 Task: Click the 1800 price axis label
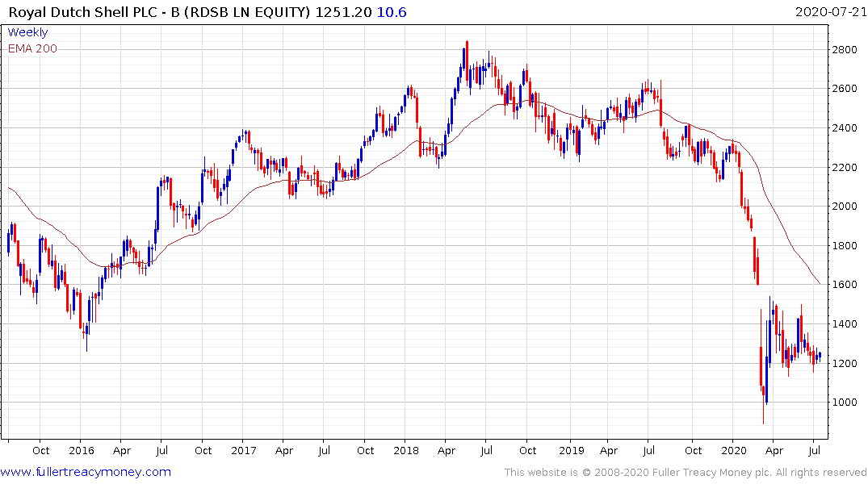pos(845,245)
